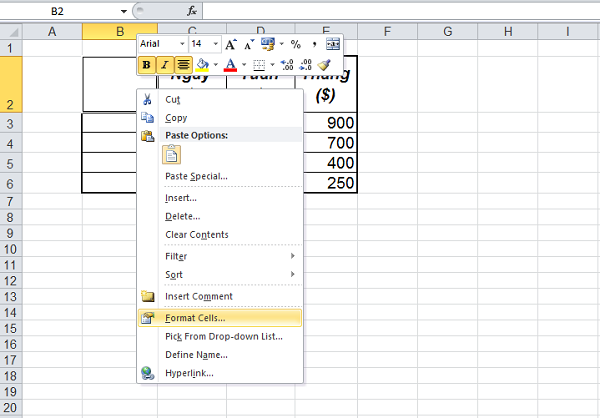Open the Fill Color dropdown arrow

click(215, 65)
